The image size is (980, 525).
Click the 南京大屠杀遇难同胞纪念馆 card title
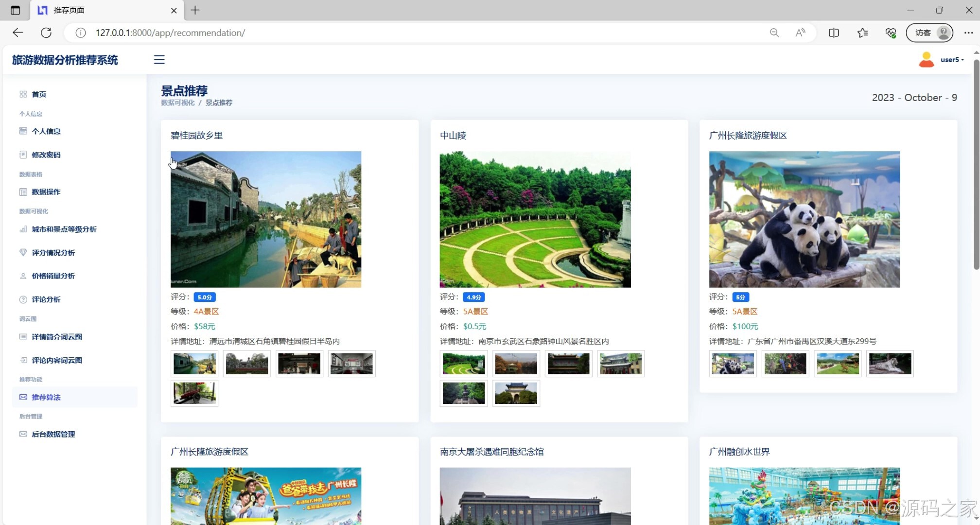pos(492,452)
